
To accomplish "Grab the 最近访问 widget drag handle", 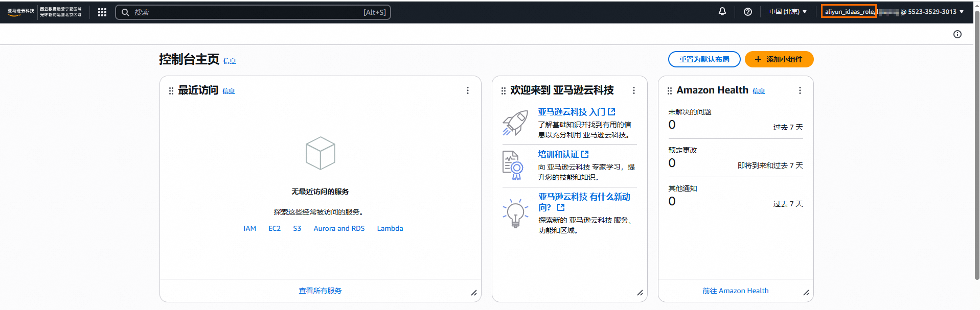I will pos(171,91).
